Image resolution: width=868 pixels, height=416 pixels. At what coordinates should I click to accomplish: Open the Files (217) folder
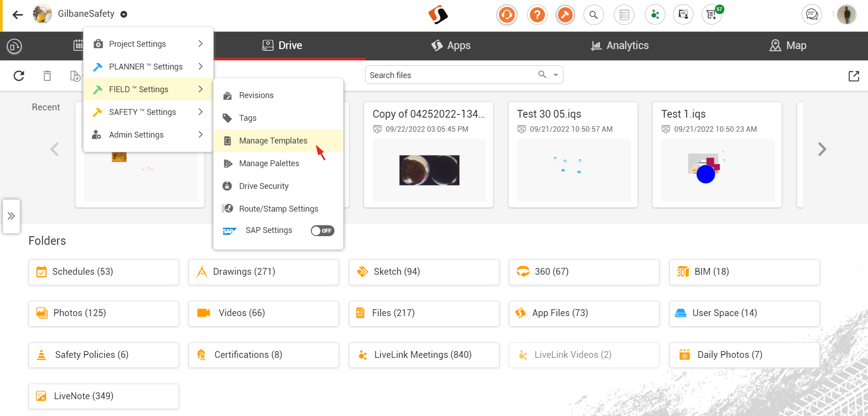pyautogui.click(x=424, y=313)
